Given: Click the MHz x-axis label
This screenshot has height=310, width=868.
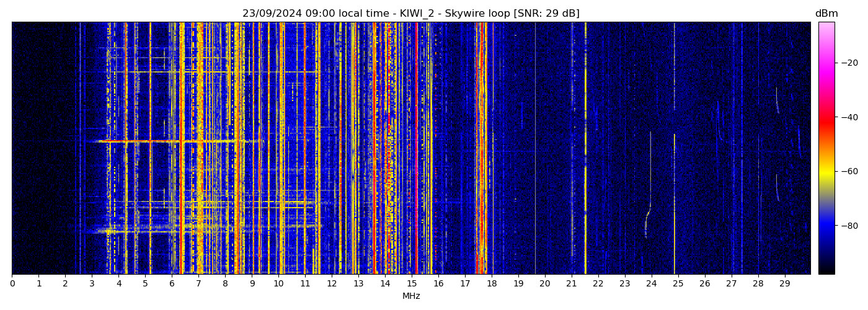Looking at the screenshot, I should click(x=411, y=296).
